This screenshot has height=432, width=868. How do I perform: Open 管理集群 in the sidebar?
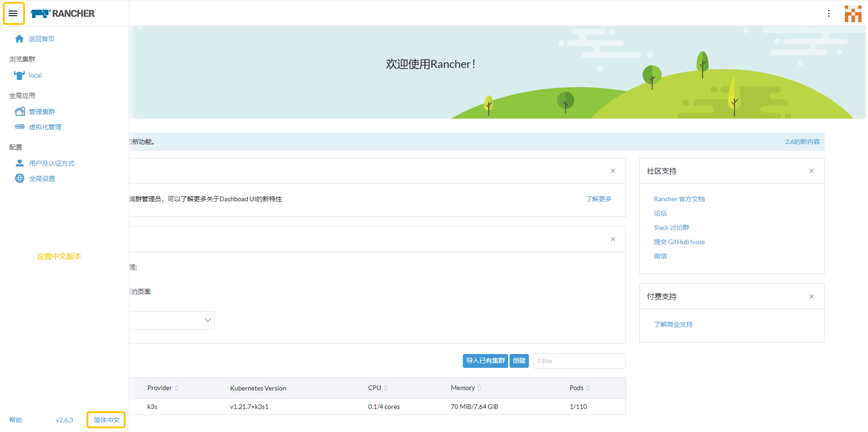(x=42, y=112)
